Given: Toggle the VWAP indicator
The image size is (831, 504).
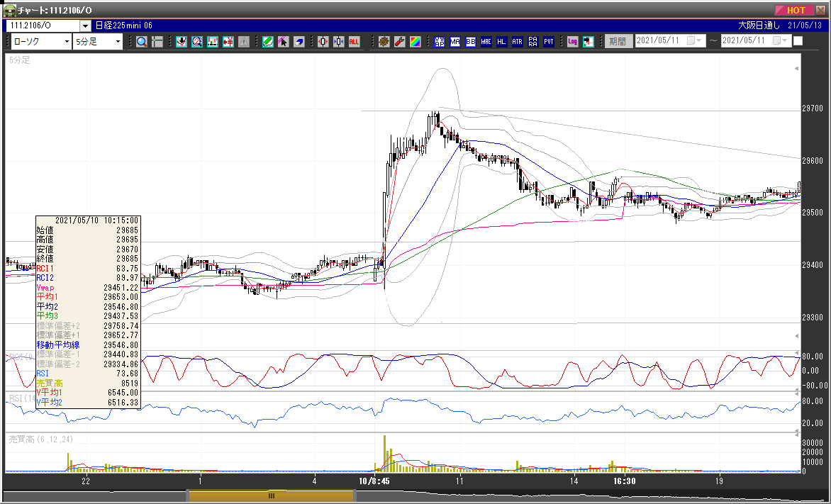Looking at the screenshot, I should (x=440, y=41).
